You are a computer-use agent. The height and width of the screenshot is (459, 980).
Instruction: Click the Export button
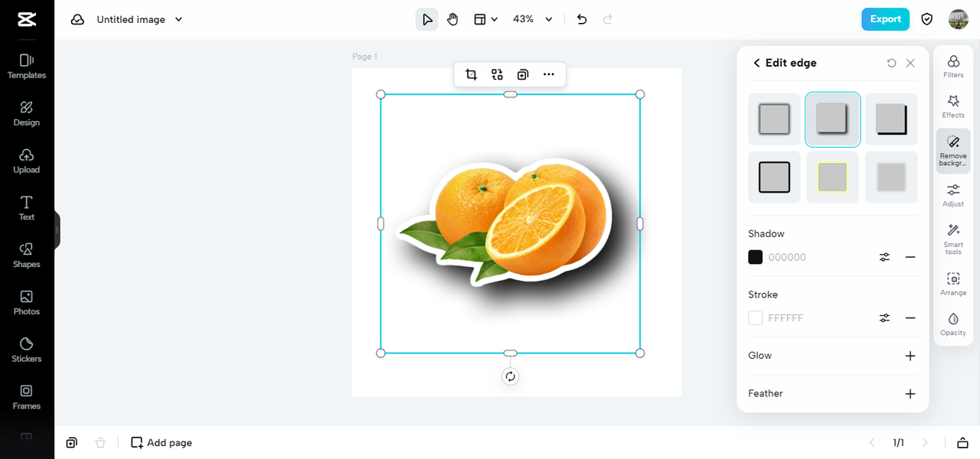click(x=885, y=19)
